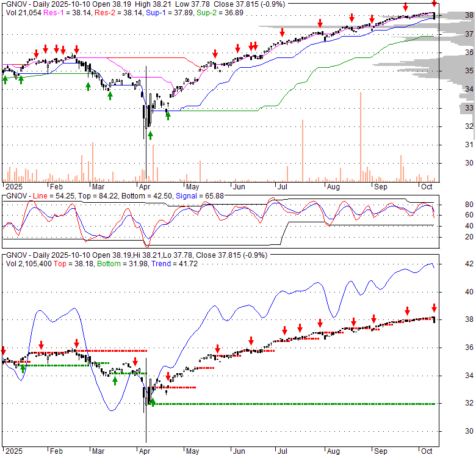476x455 pixels.
Task: Click the leftmost red arrow in bottom chart
Action: point(3,351)
